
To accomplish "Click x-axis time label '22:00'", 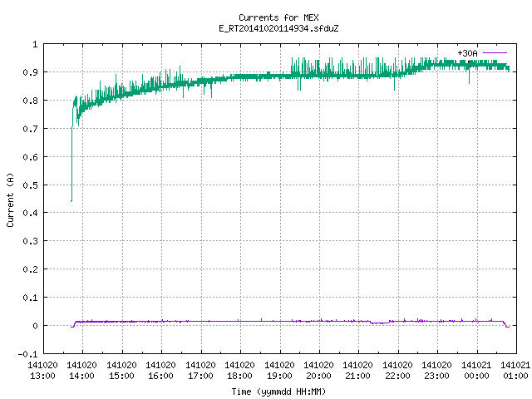I will click(397, 376).
